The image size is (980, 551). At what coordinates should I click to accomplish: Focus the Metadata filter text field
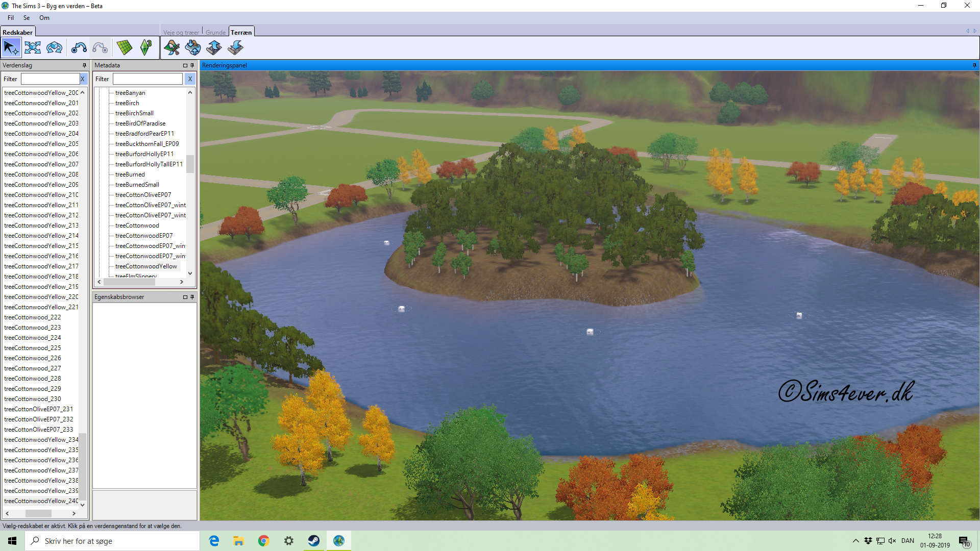pyautogui.click(x=148, y=79)
